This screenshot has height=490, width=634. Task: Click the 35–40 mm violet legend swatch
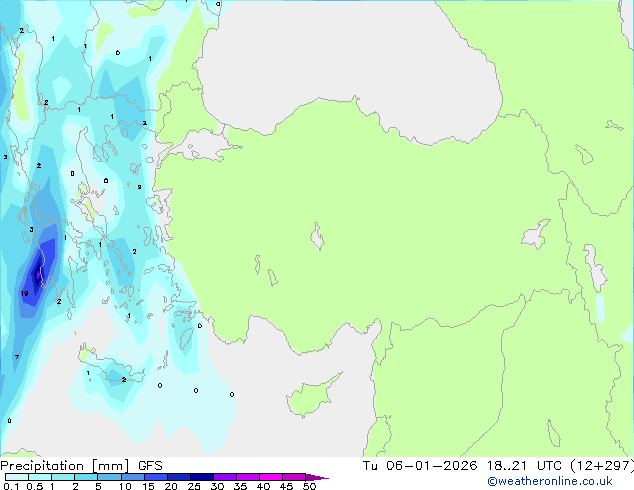coord(248,477)
